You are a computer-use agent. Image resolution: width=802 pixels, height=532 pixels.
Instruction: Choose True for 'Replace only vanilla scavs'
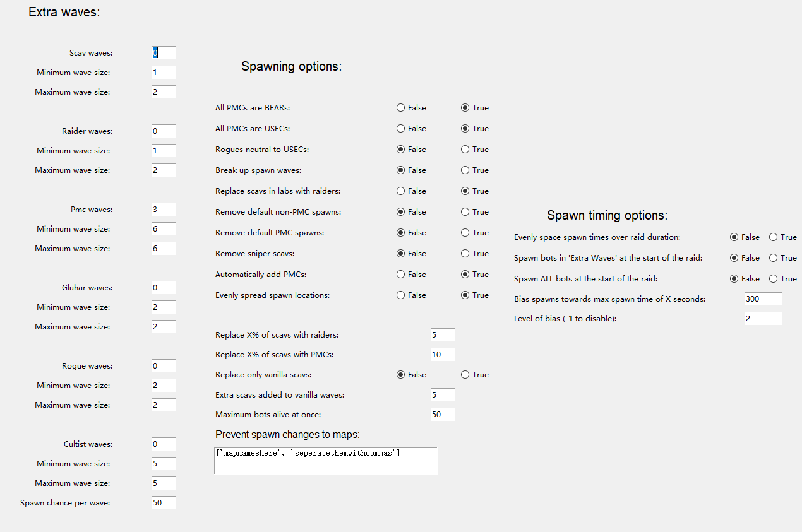[x=465, y=375]
